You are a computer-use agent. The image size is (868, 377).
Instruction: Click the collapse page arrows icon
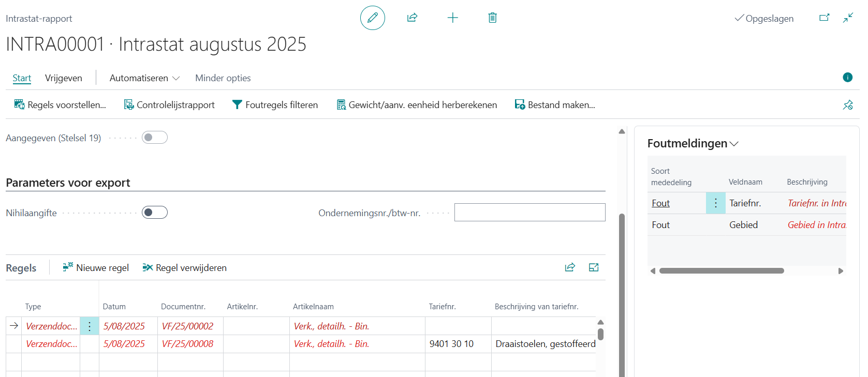[848, 18]
